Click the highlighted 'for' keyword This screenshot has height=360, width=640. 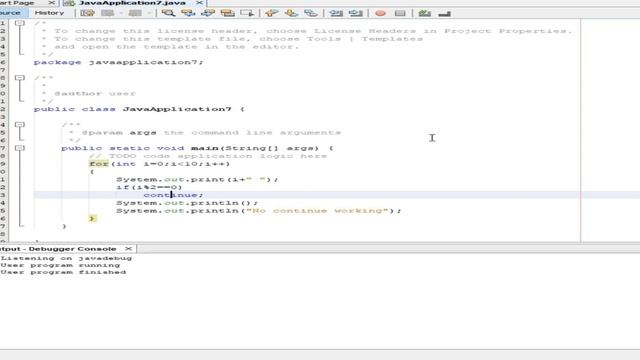[x=99, y=164]
